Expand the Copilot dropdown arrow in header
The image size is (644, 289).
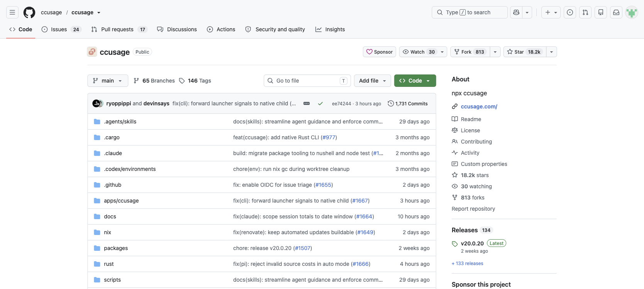tap(527, 12)
